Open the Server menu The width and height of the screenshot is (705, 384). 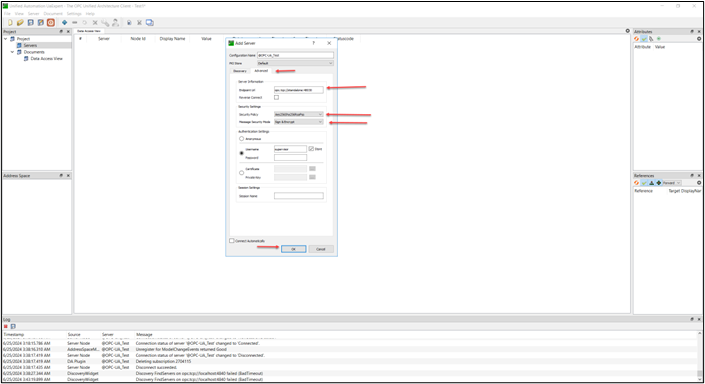pos(34,13)
